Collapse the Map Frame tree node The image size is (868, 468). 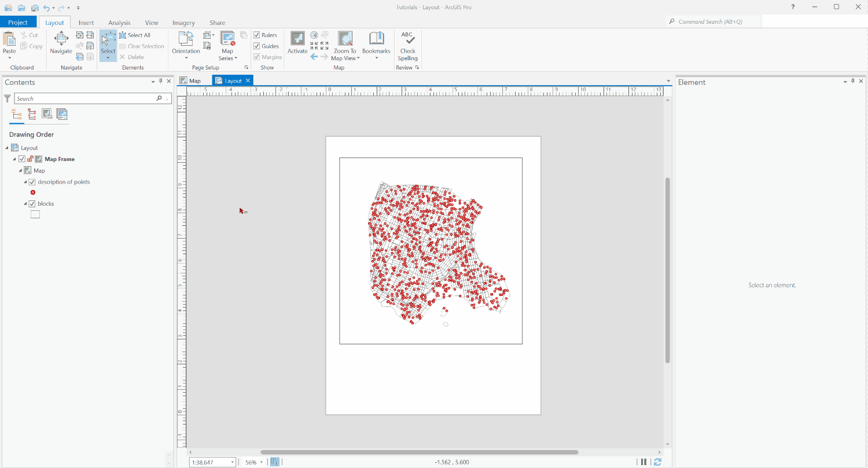14,159
